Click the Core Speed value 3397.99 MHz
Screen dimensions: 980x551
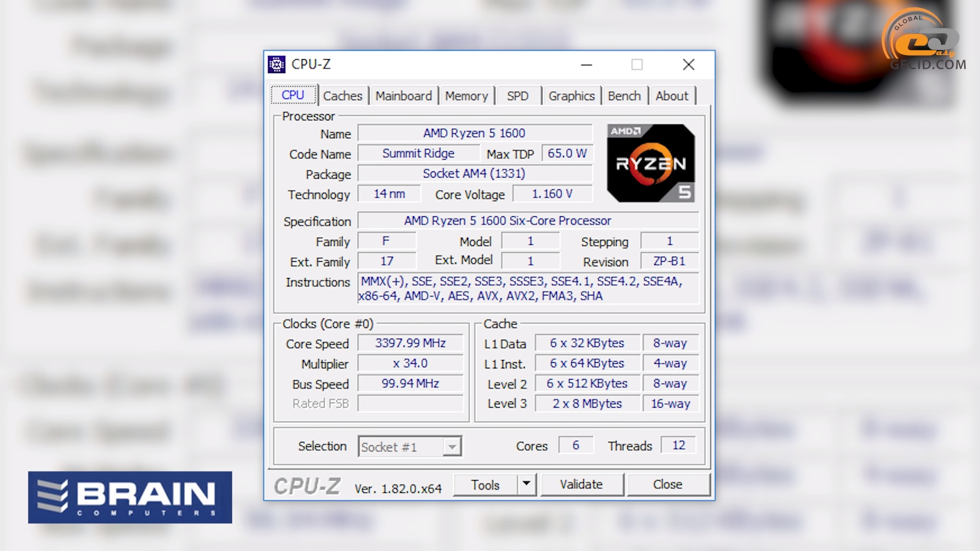pos(410,343)
